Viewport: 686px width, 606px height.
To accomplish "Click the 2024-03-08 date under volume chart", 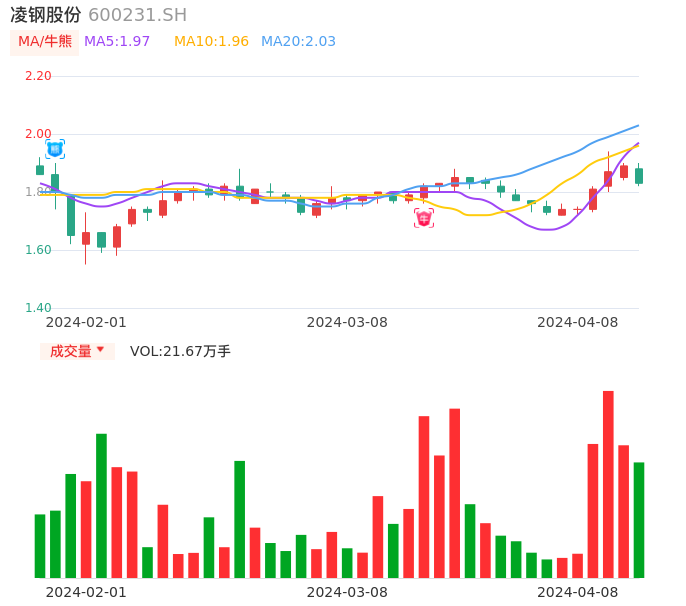I will tap(347, 592).
